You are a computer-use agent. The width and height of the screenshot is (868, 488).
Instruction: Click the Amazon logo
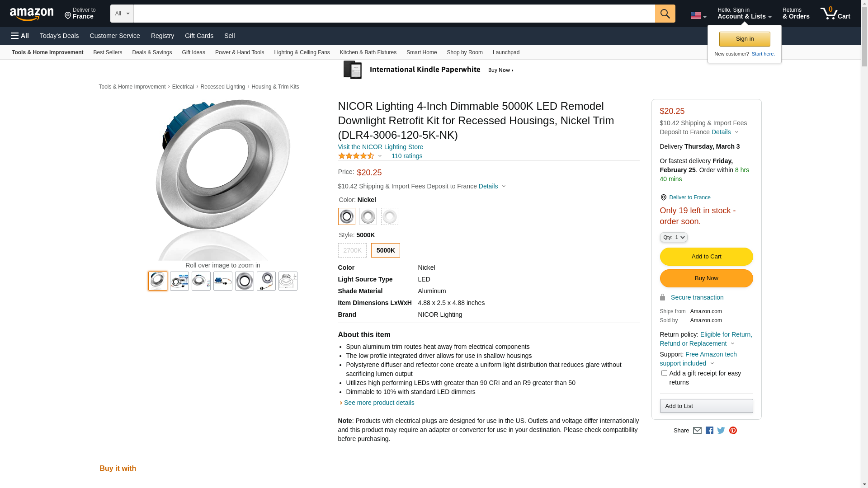pyautogui.click(x=32, y=14)
